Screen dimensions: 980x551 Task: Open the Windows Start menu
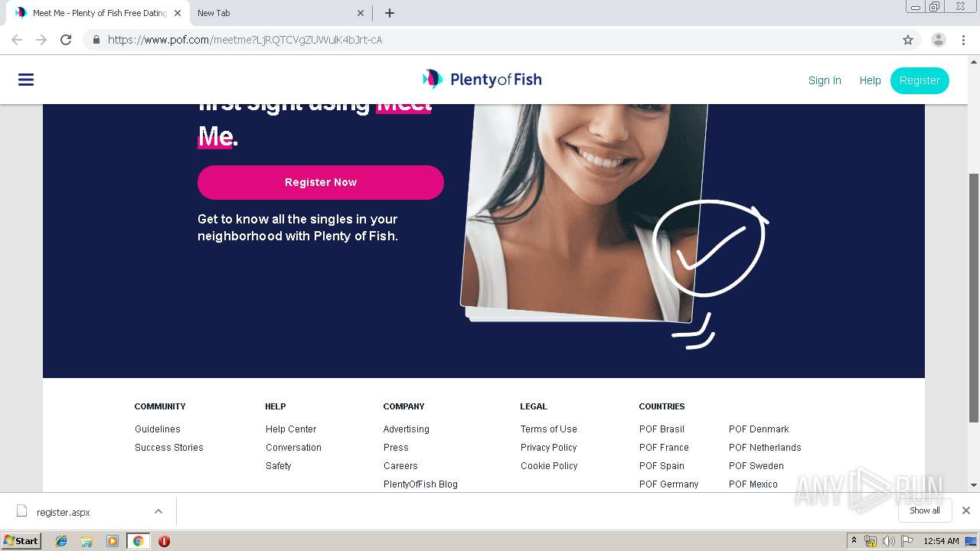tap(21, 541)
